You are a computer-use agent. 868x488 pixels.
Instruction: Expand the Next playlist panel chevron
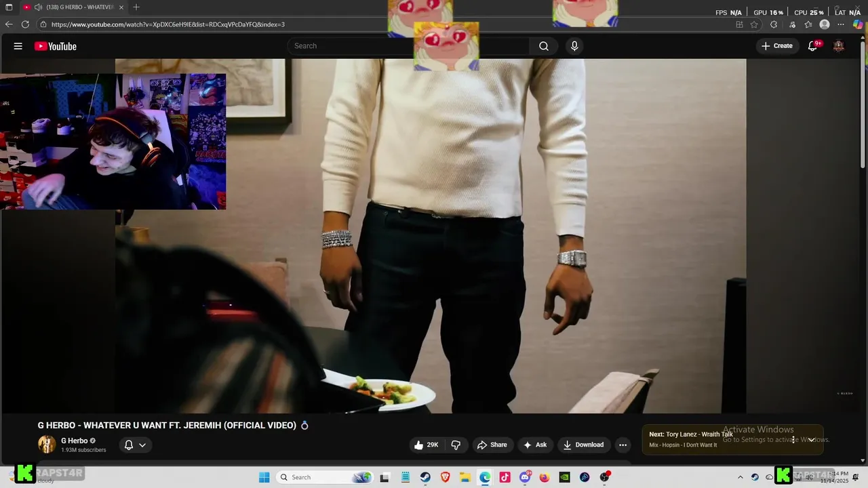(811, 439)
